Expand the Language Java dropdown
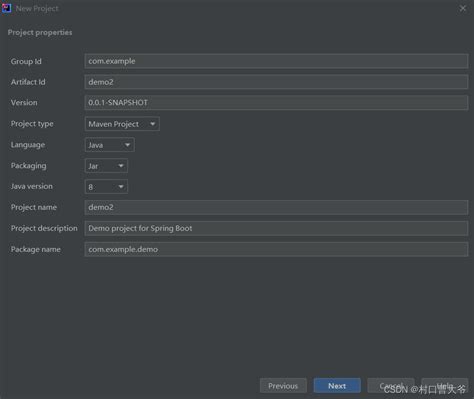Screen dimensions: 474x399 pos(110,145)
